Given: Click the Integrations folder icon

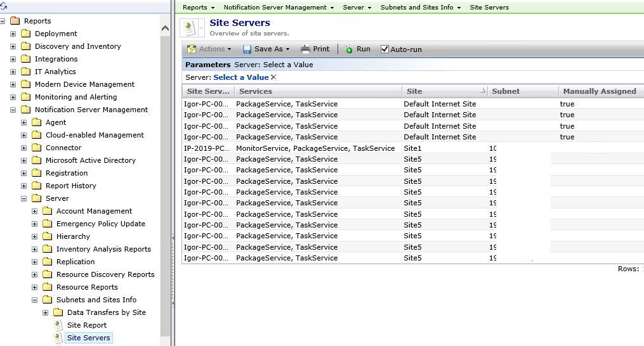Looking at the screenshot, I should (25, 59).
